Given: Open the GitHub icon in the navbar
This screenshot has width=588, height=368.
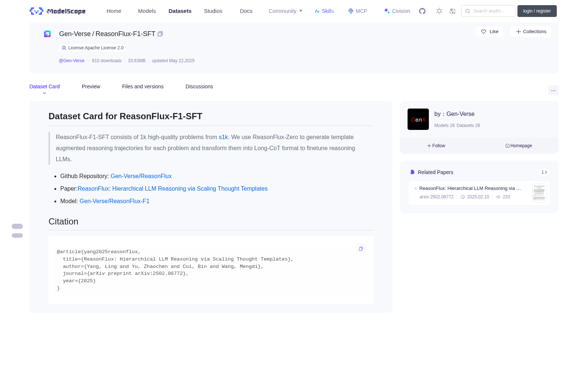Looking at the screenshot, I should (422, 11).
